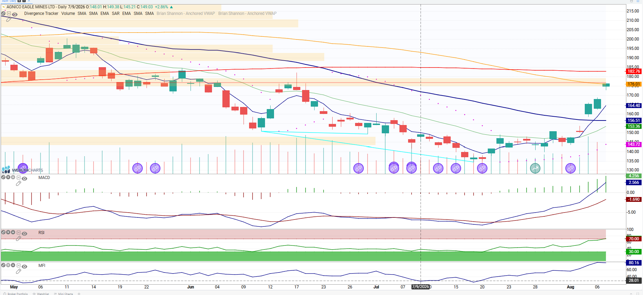Screen dimensions: 644x295
Task: Close the AEM - Daily tab
Action: (x=29, y=1)
